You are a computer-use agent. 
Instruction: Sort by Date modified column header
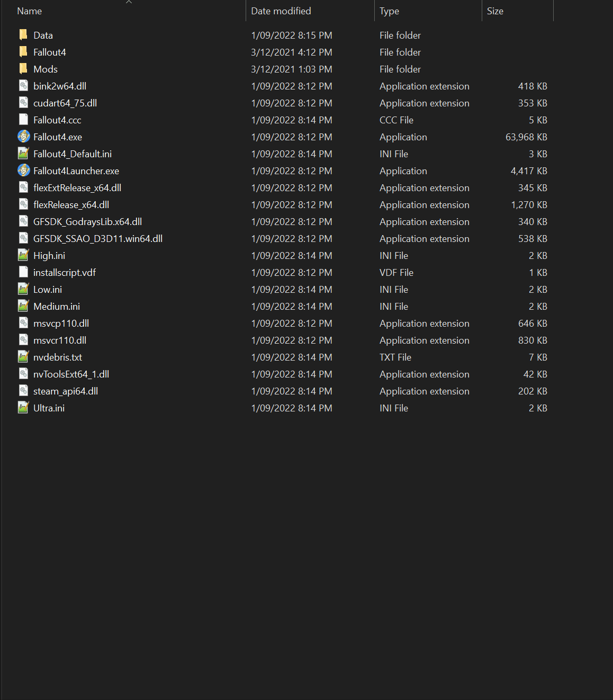[x=281, y=11]
